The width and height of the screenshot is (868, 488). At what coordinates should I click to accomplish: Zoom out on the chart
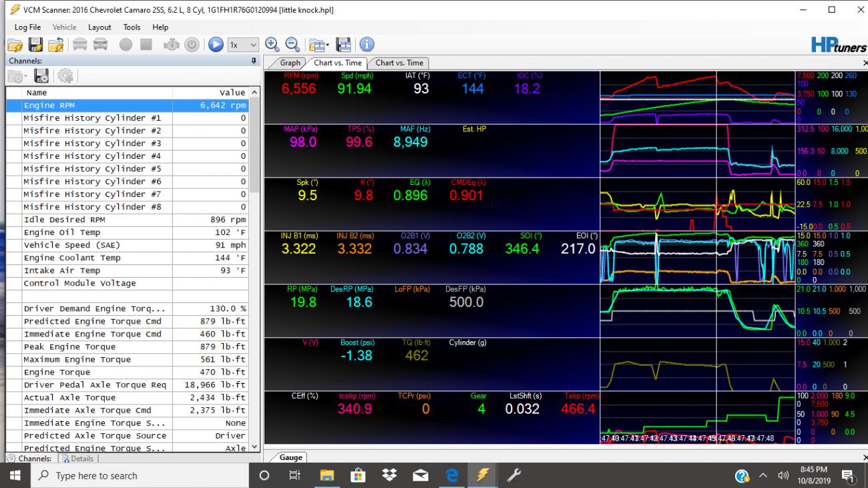click(x=292, y=44)
